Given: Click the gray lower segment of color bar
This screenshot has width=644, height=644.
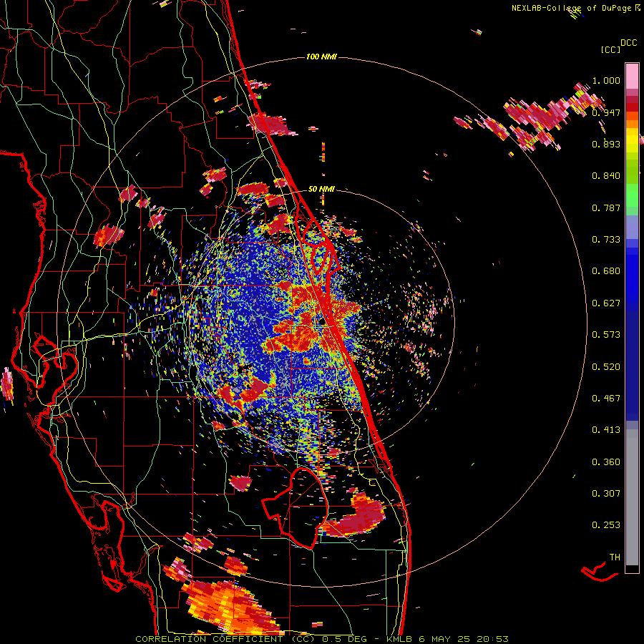Looking at the screenshot, I should tap(632, 497).
